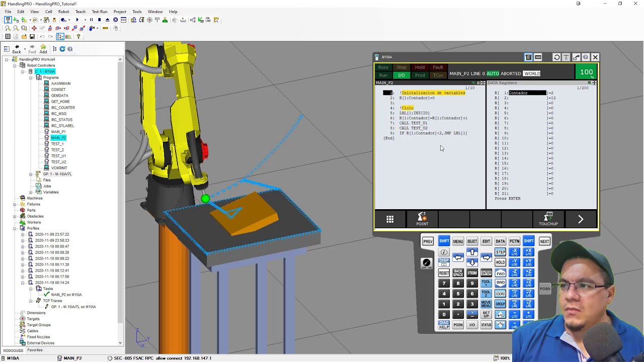Viewport: 644px width, 362px height.
Task: Click the FCTN key on teach pendant
Action: click(x=514, y=241)
